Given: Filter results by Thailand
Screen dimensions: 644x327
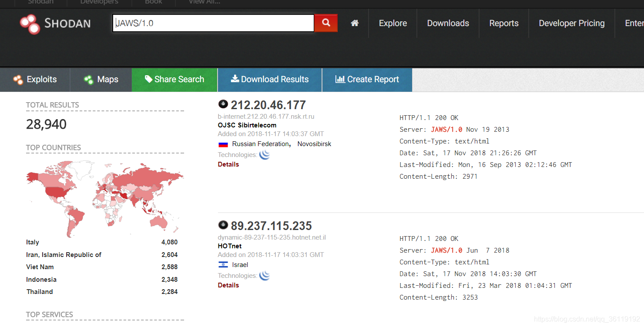Looking at the screenshot, I should [40, 292].
